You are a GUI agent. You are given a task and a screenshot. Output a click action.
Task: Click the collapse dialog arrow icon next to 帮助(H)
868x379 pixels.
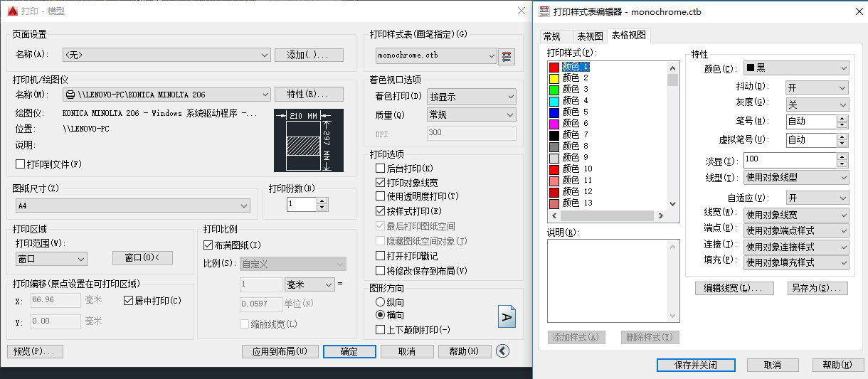503,351
